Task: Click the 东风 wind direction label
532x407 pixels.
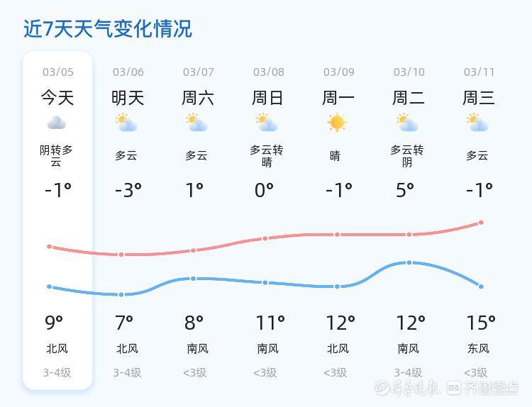Action: click(479, 349)
